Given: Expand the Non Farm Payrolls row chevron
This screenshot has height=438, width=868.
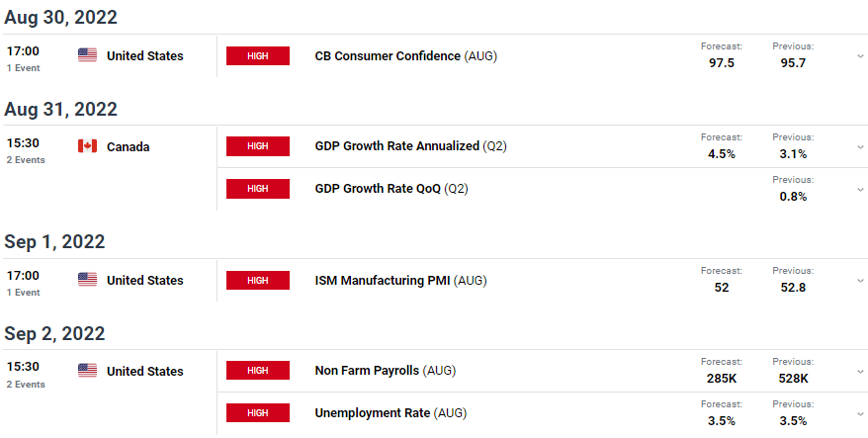Looking at the screenshot, I should [860, 371].
